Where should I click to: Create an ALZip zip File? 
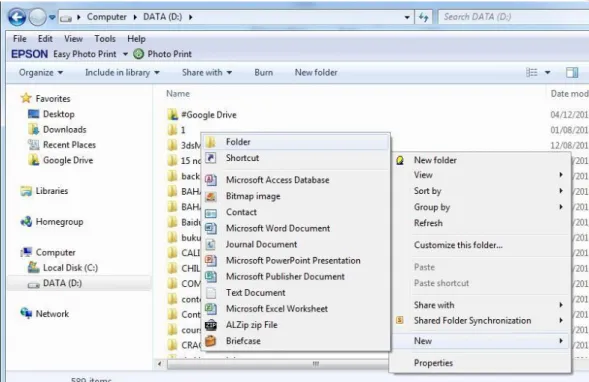pos(296,325)
